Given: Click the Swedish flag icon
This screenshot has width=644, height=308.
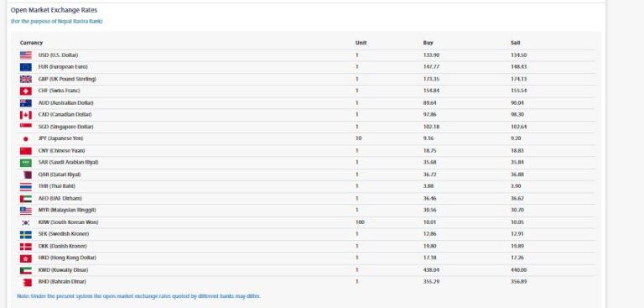Looking at the screenshot, I should 25,234.
